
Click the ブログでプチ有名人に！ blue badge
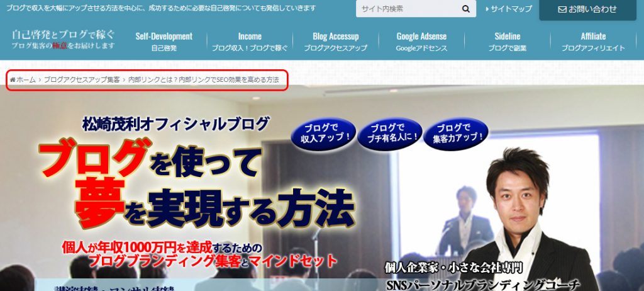pos(390,134)
